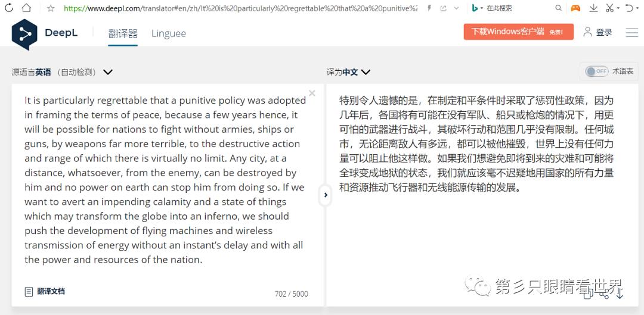
Task: Clear source text with the X icon
Action: click(x=312, y=93)
